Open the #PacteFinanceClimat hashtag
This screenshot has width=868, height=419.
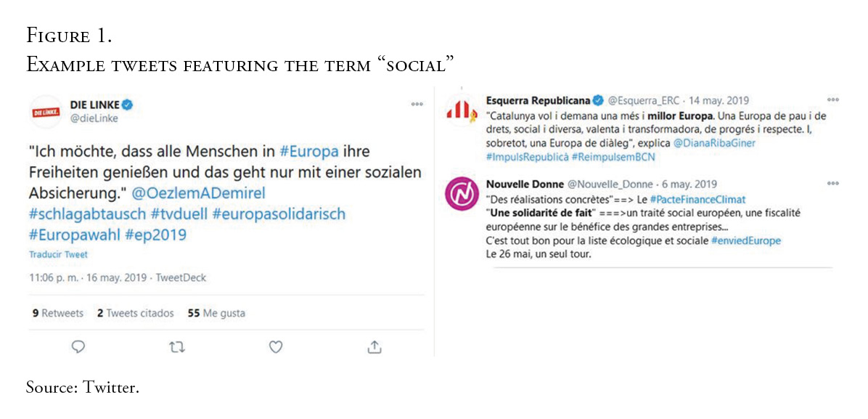697,199
